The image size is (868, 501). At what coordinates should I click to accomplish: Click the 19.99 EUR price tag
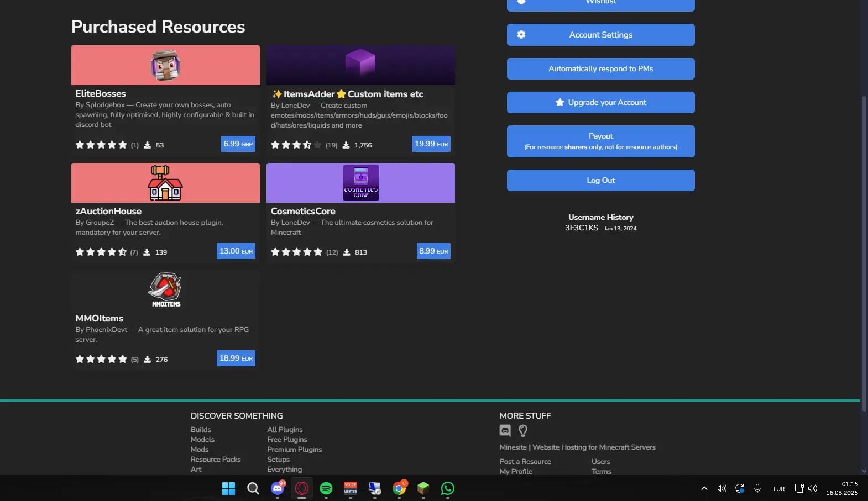coord(431,144)
